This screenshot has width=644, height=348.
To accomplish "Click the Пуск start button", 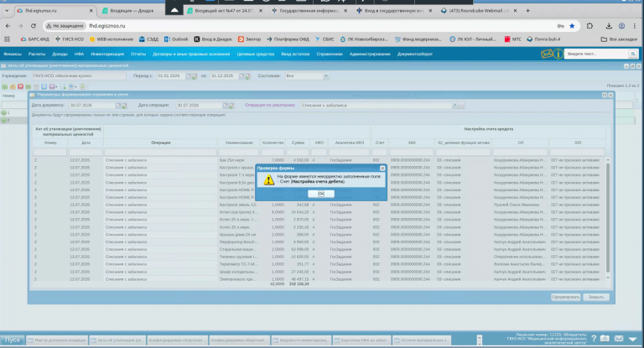I will coord(12,340).
